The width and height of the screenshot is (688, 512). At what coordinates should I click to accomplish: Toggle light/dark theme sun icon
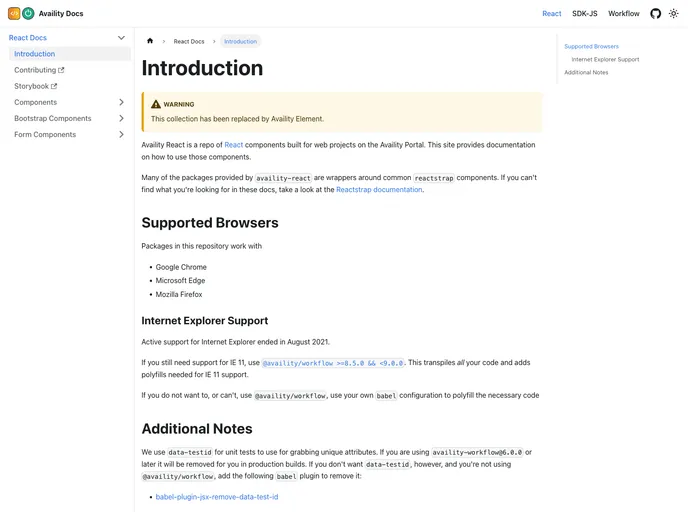point(674,14)
